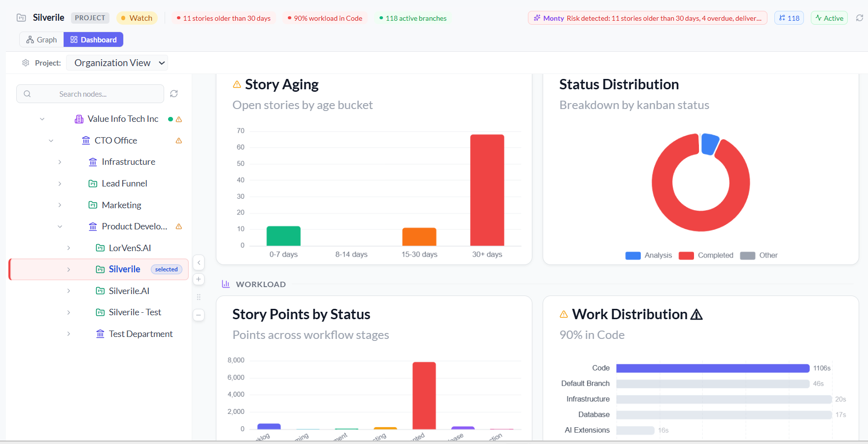The image size is (868, 444).
Task: Select Test Department in the tree
Action: 141,334
